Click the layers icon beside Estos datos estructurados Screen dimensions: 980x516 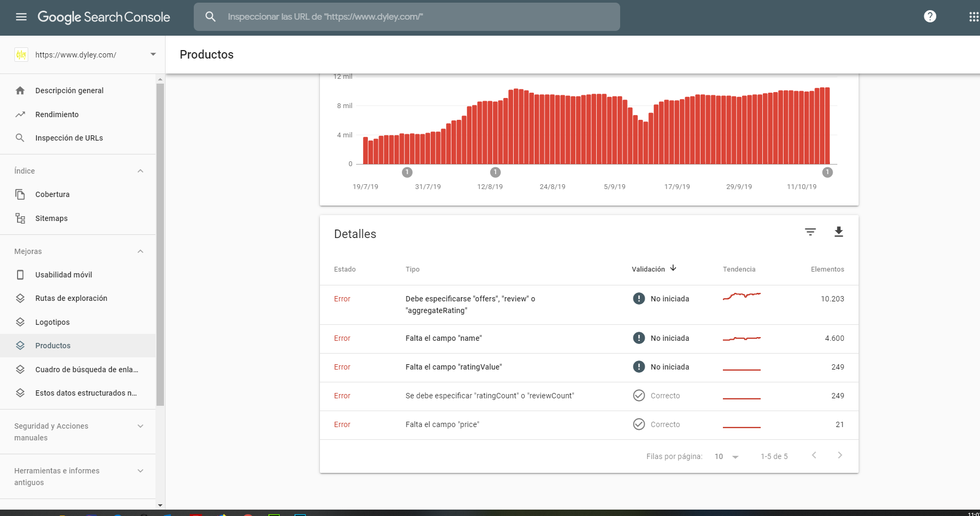pos(20,393)
